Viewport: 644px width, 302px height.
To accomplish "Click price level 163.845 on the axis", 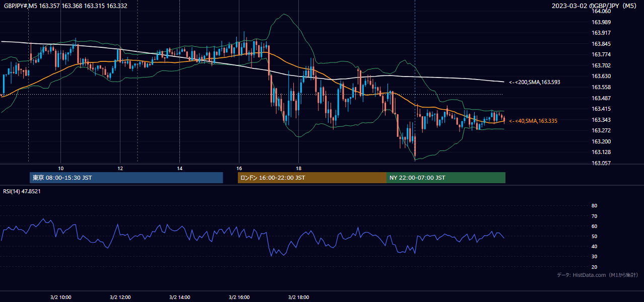I will click(x=601, y=44).
